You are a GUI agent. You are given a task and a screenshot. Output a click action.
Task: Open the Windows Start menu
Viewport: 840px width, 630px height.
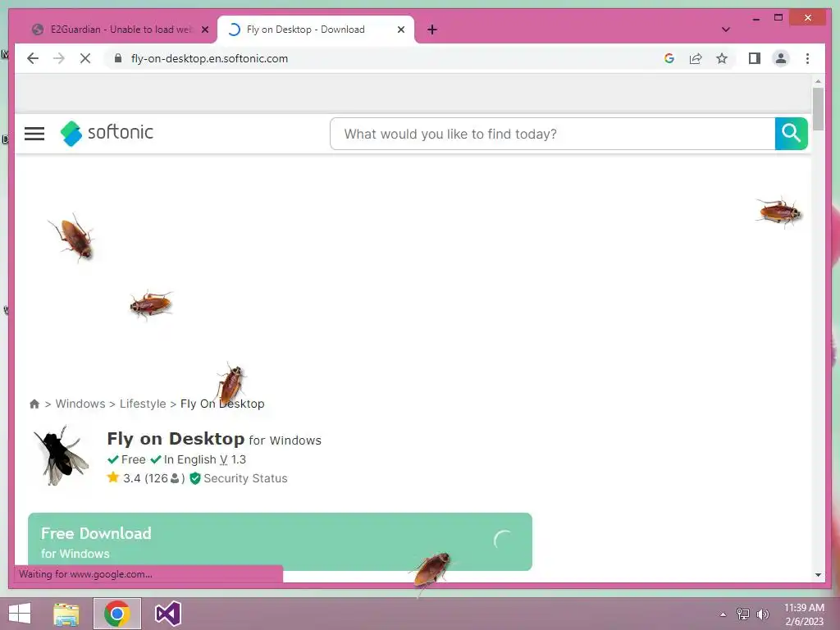point(20,614)
